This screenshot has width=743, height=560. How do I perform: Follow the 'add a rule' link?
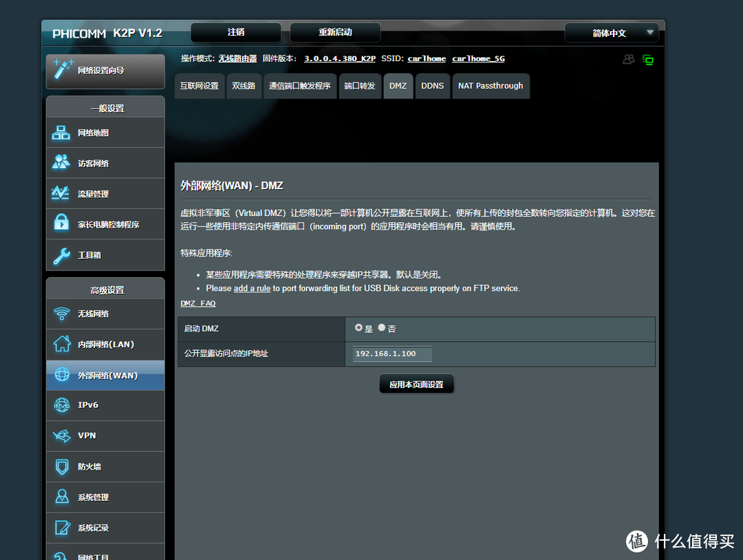[252, 288]
